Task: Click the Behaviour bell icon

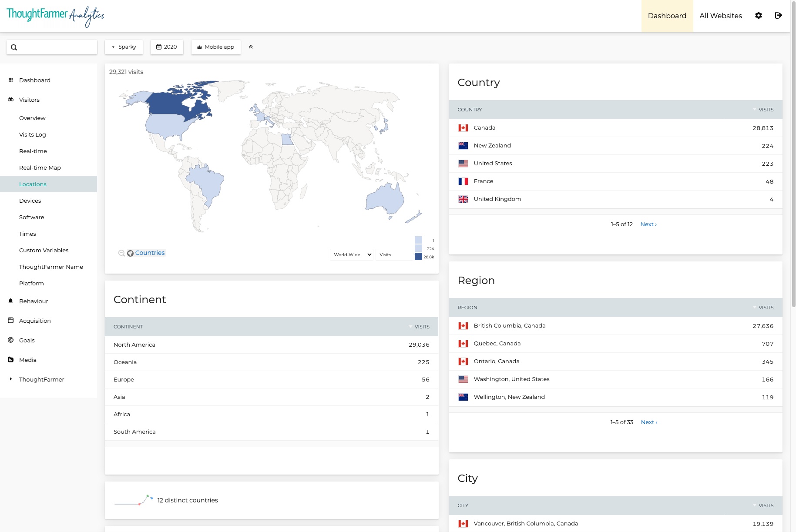Action: [x=11, y=301]
